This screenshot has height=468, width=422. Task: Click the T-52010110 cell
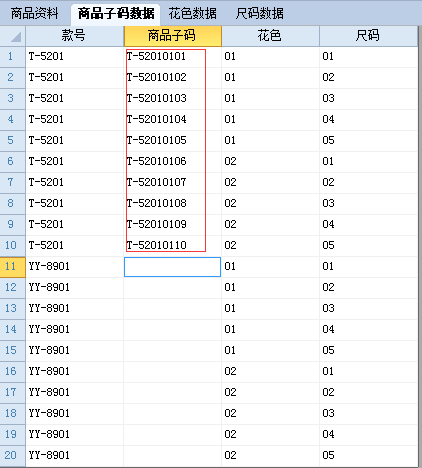[x=172, y=246]
